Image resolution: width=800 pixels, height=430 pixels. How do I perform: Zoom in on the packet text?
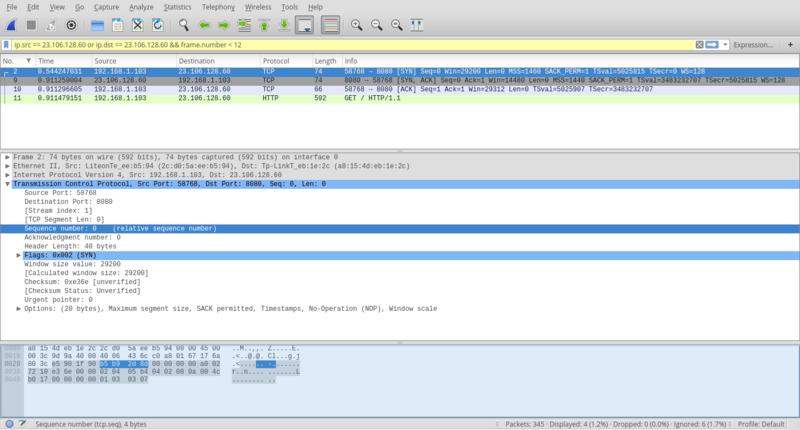(357, 24)
